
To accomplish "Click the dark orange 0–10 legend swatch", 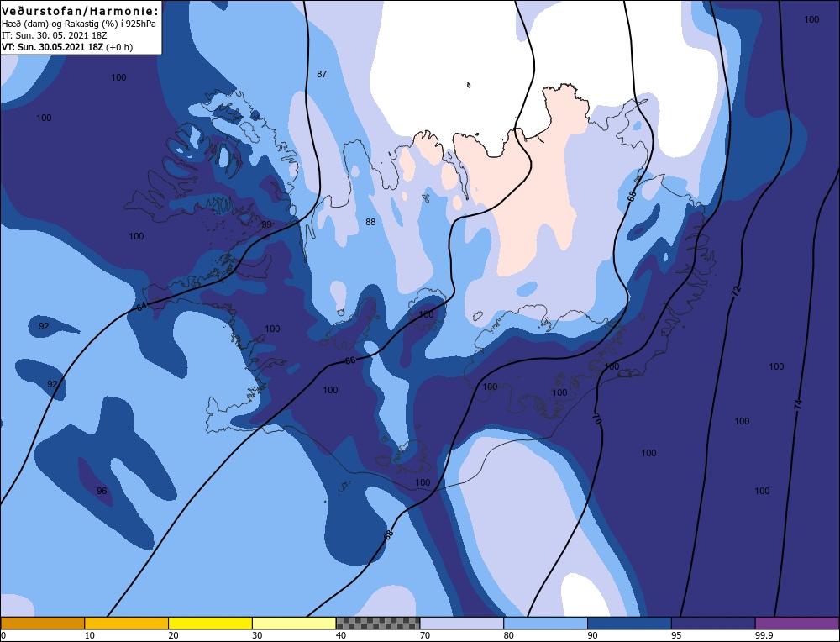I will click(x=42, y=624).
